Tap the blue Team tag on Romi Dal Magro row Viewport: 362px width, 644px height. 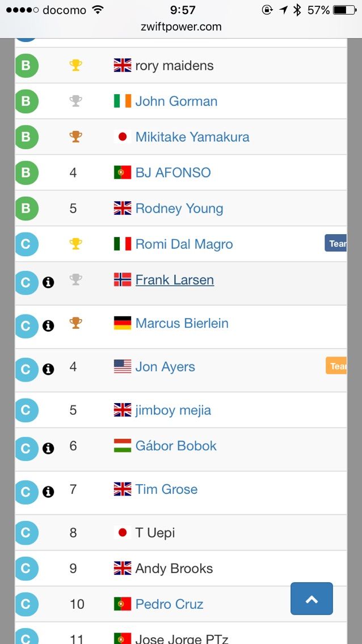tap(336, 243)
